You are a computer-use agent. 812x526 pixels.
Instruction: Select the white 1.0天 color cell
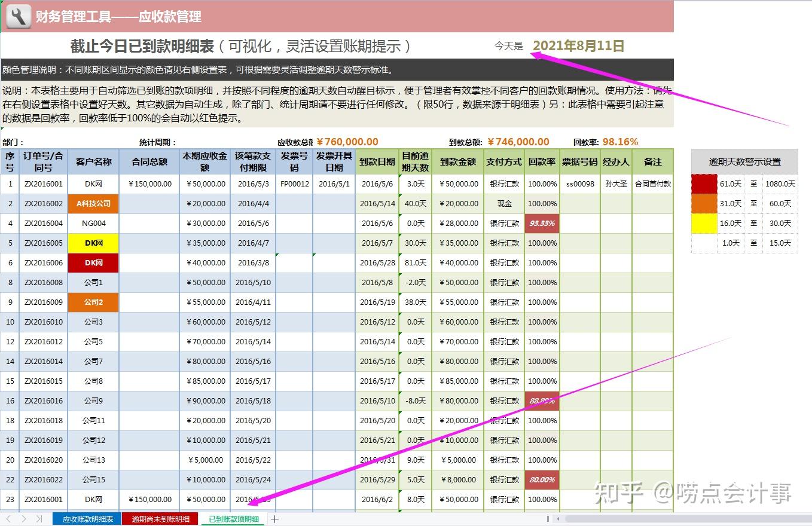click(x=704, y=243)
